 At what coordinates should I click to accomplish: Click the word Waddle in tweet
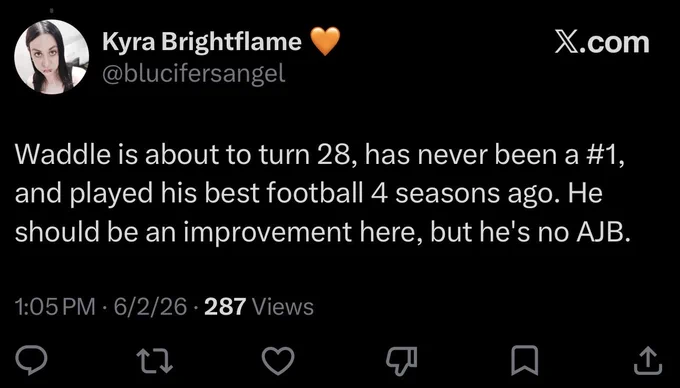tap(63, 154)
